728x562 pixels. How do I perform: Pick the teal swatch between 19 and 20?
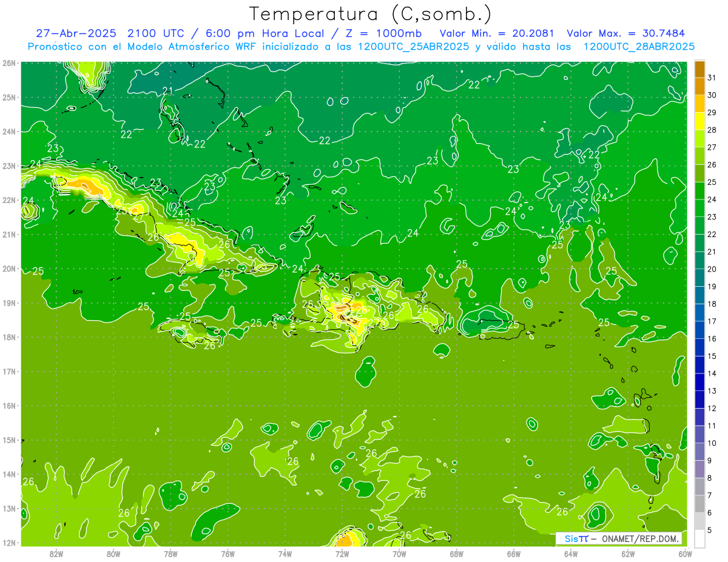point(699,278)
